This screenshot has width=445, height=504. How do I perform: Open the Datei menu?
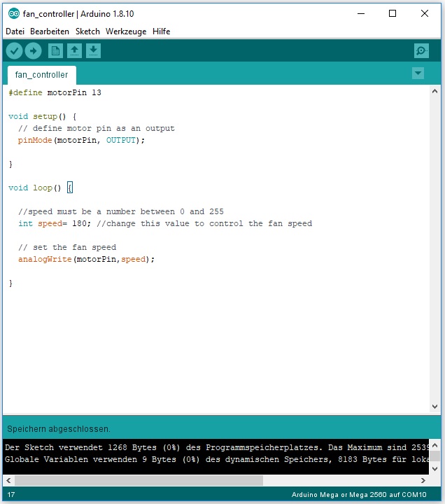[15, 31]
